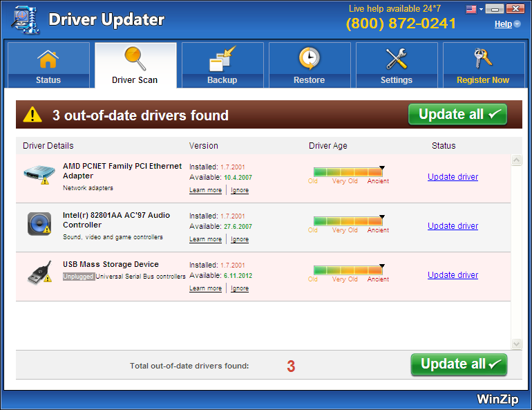Click the Register Now keys icon

[483, 58]
